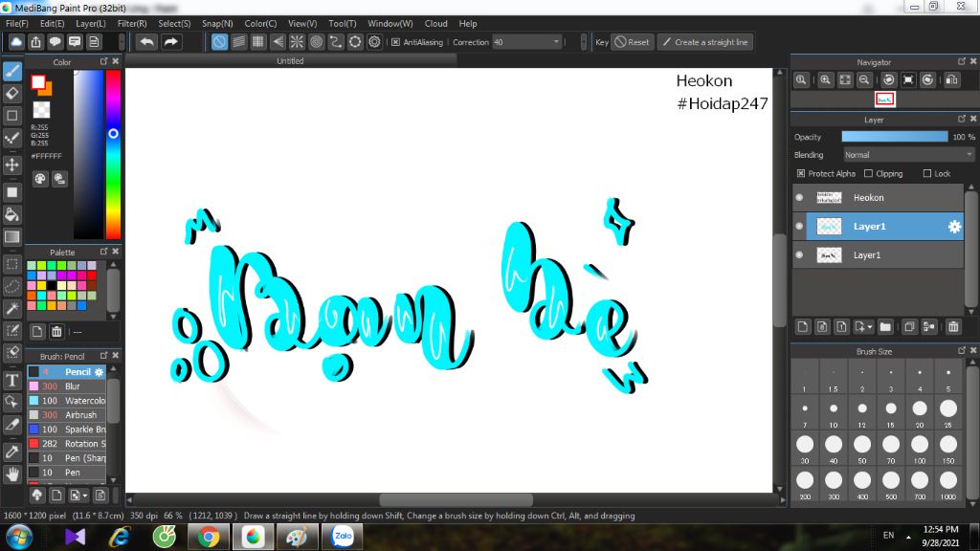
Task: Open snap settings gear
Action: coord(374,42)
